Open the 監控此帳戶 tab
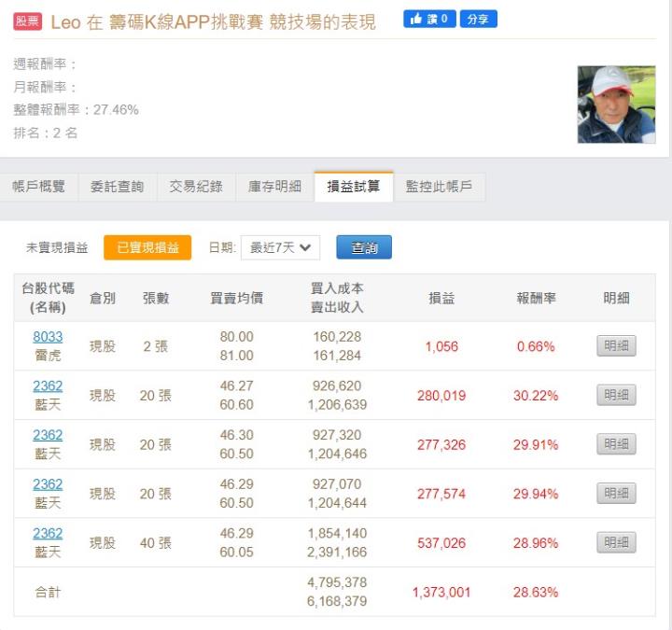The image size is (672, 630). pos(440,187)
